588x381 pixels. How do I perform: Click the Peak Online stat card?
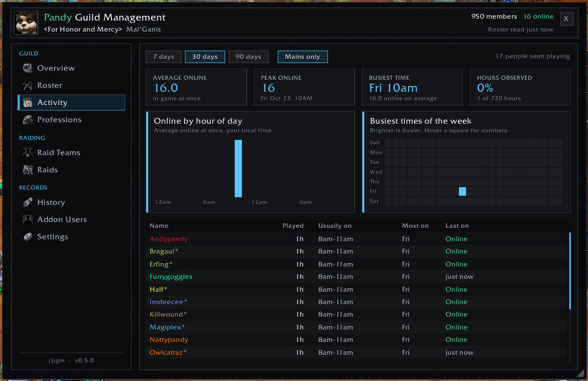(x=305, y=87)
